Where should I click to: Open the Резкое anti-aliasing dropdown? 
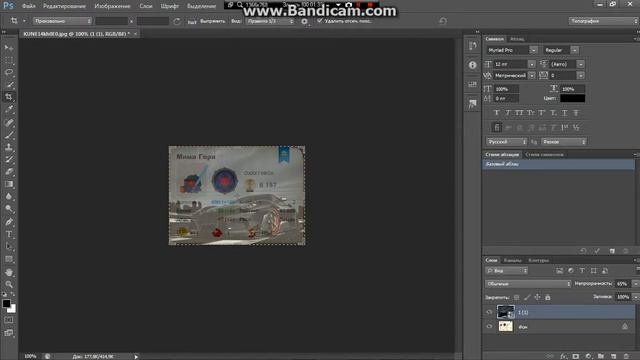[x=564, y=142]
